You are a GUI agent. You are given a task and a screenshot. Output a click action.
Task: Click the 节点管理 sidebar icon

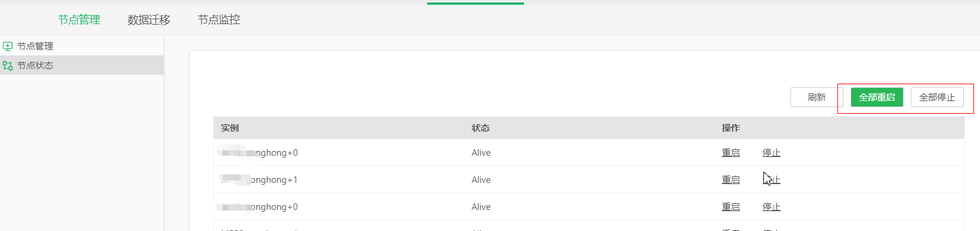tap(7, 46)
